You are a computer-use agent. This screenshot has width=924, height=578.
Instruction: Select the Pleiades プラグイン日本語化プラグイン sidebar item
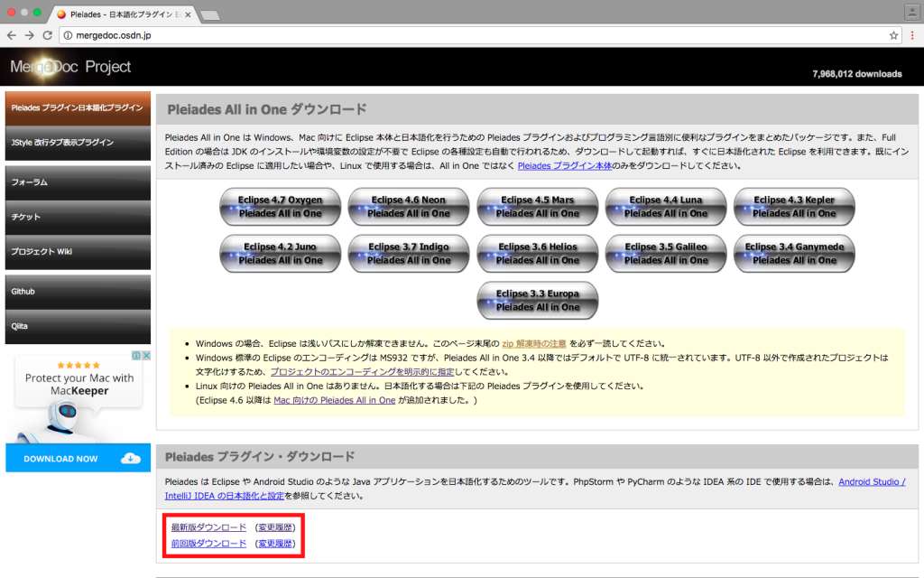pos(78,106)
